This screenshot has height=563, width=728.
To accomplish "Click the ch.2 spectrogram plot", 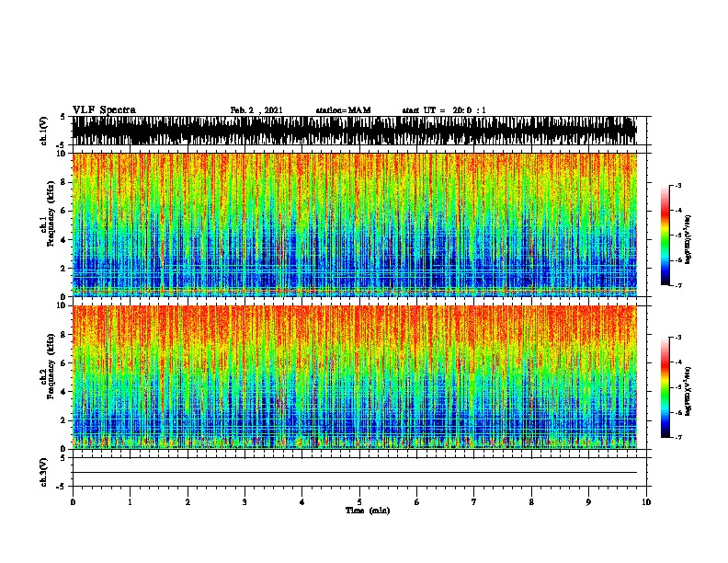I will point(355,377).
